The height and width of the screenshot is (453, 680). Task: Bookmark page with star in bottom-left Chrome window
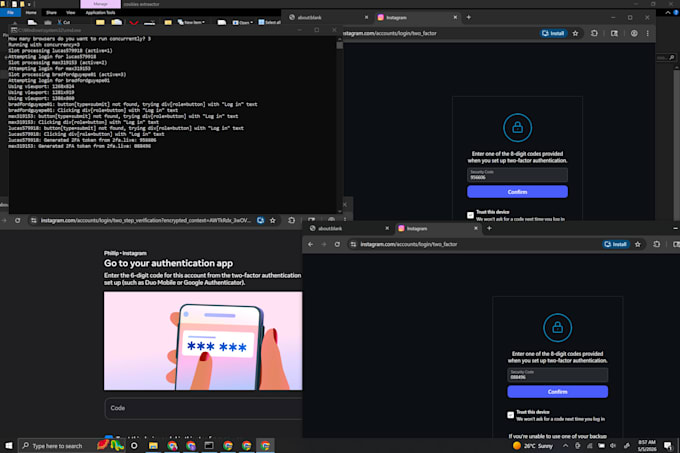click(x=272, y=221)
